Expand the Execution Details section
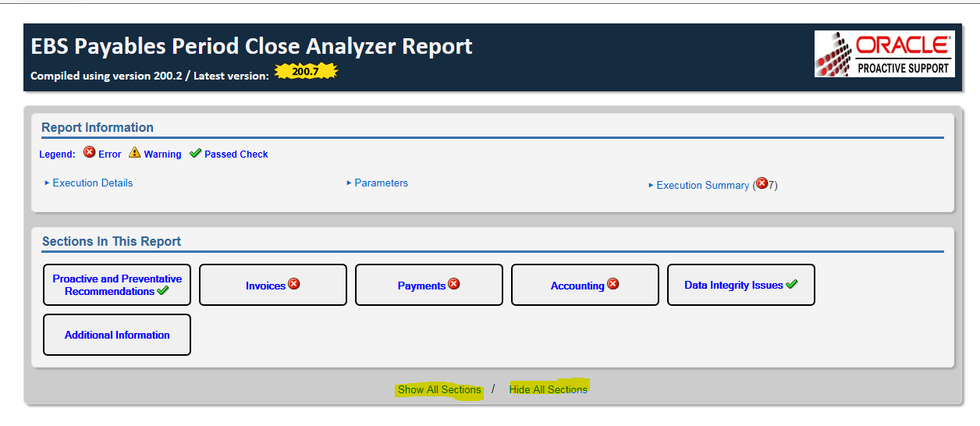The width and height of the screenshot is (980, 426). [89, 183]
